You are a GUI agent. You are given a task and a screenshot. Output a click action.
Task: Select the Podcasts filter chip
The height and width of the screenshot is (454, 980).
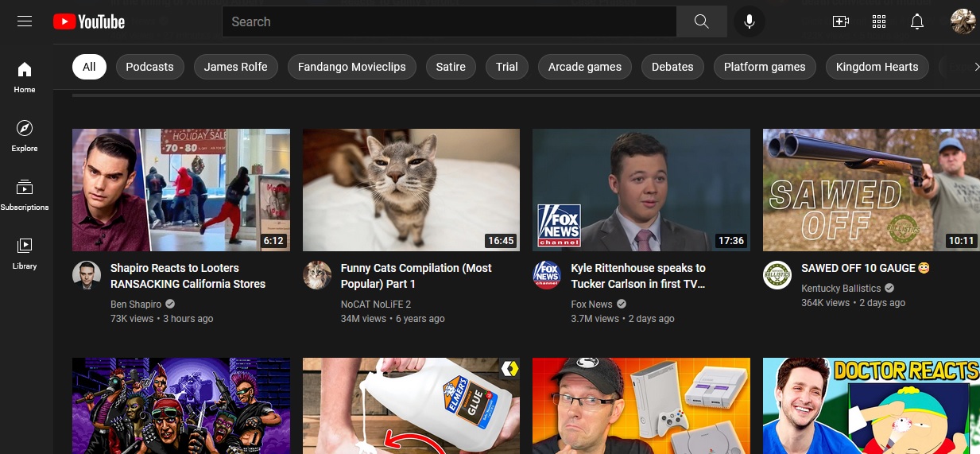point(149,67)
